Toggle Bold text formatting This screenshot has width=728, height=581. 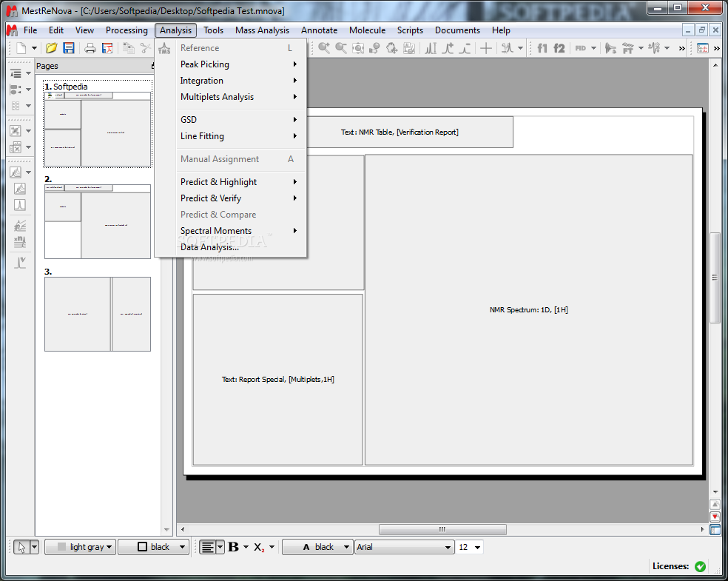[234, 547]
